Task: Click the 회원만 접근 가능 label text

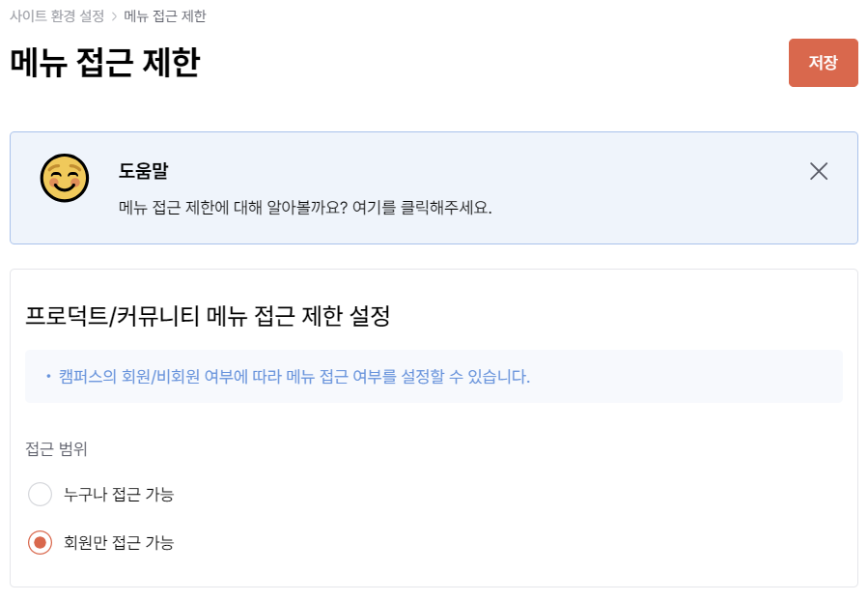Action: coord(119,542)
